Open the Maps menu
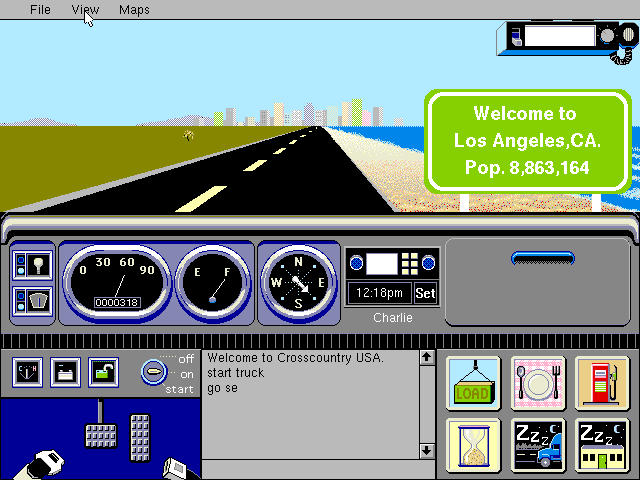This screenshot has height=480, width=640. (134, 9)
